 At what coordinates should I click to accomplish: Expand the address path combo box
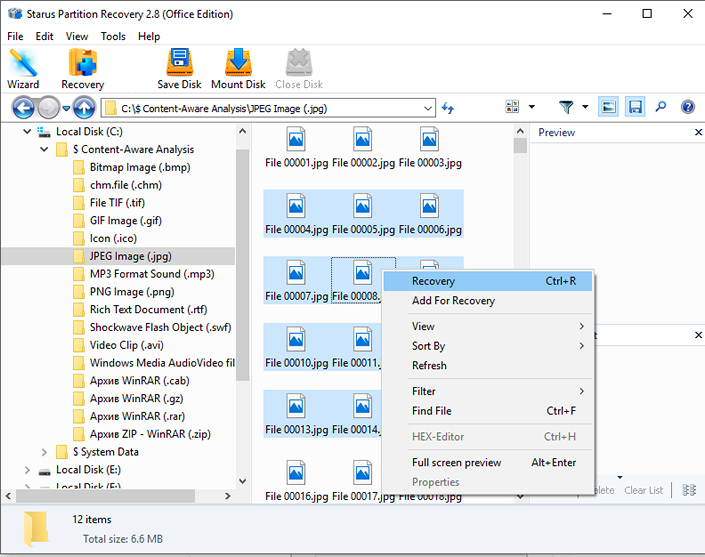[x=428, y=108]
